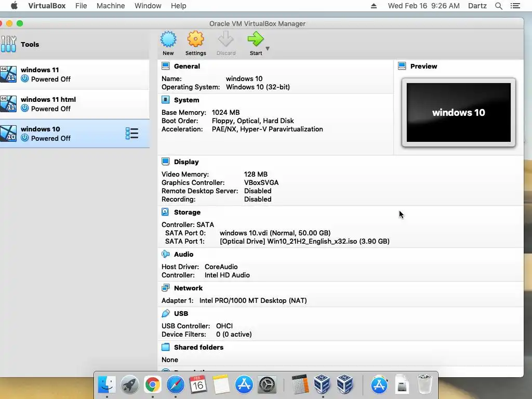The image size is (532, 399).
Task: Click the green zoom window button
Action: point(20,23)
